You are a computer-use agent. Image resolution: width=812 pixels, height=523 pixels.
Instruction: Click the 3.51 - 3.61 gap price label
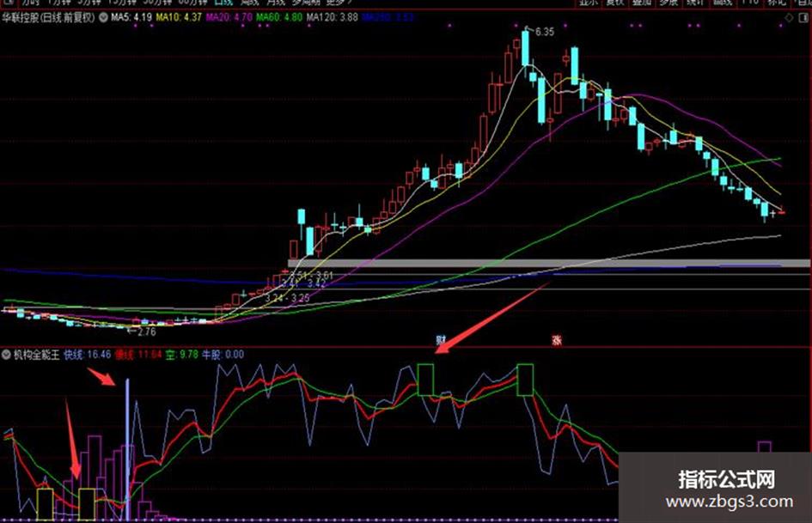pos(311,275)
